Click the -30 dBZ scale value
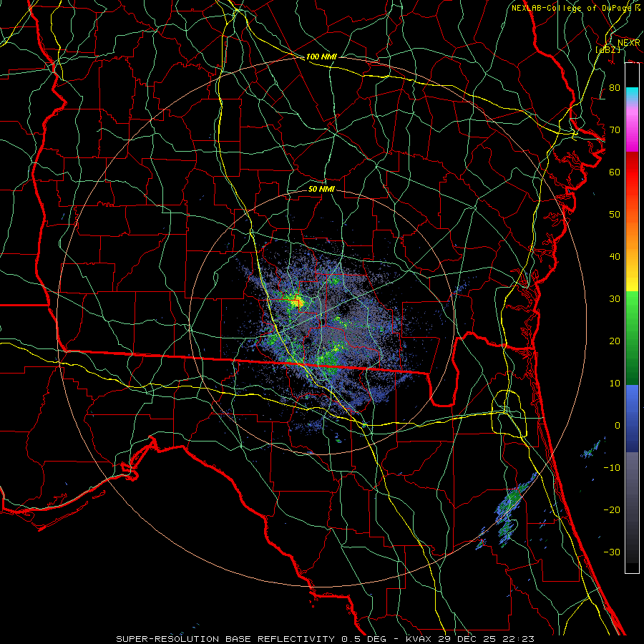 point(612,552)
